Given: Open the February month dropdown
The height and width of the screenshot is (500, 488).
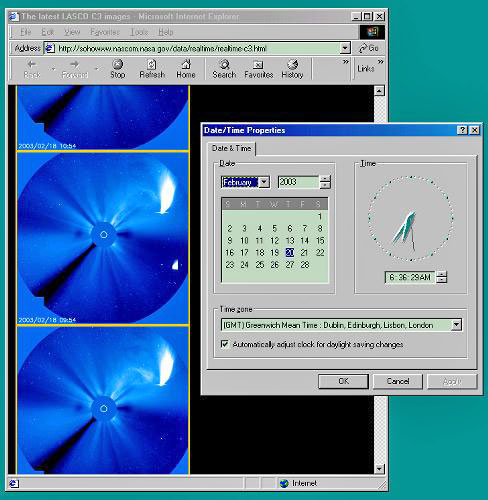Looking at the screenshot, I should click(264, 182).
